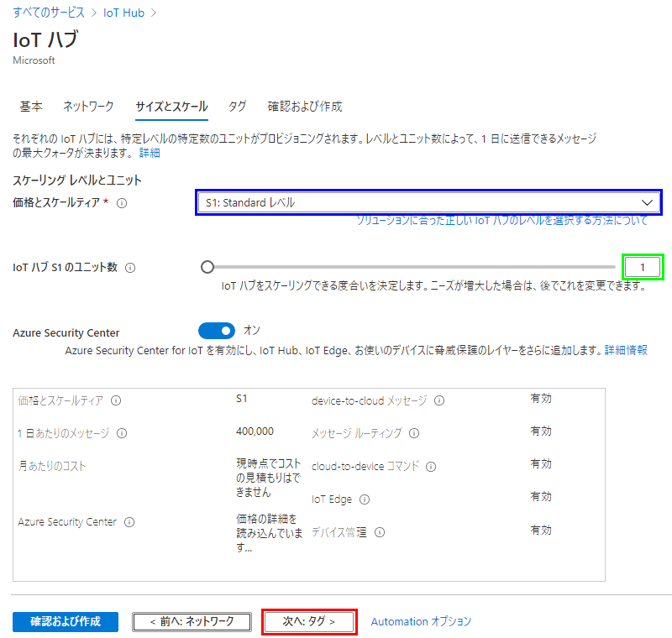Viewport: 672px width, 638px height.
Task: Click the unit count slider handle
Action: click(x=207, y=268)
